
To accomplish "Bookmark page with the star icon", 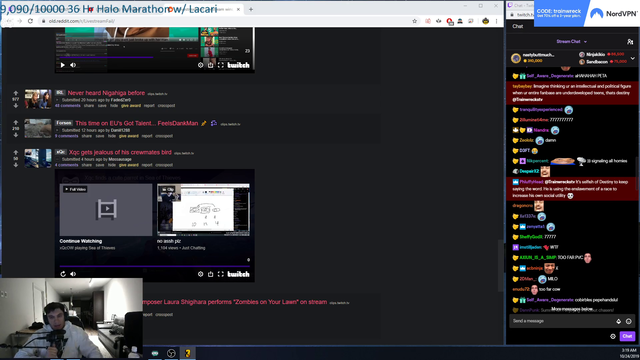I will (x=414, y=21).
